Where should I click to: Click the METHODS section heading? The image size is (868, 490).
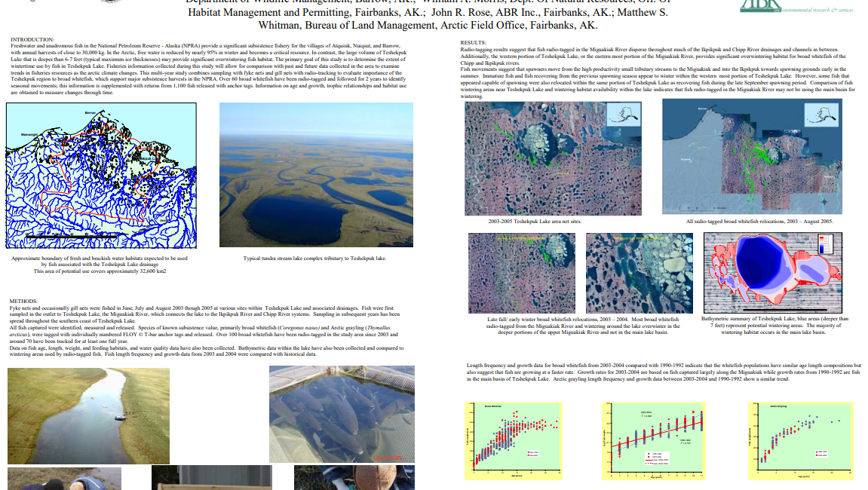click(x=24, y=301)
